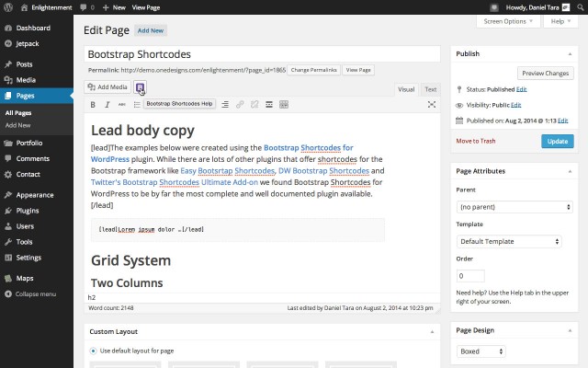Screen dimensions: 588x368
Task: Open Appearance in sidebar
Action: click(37, 195)
